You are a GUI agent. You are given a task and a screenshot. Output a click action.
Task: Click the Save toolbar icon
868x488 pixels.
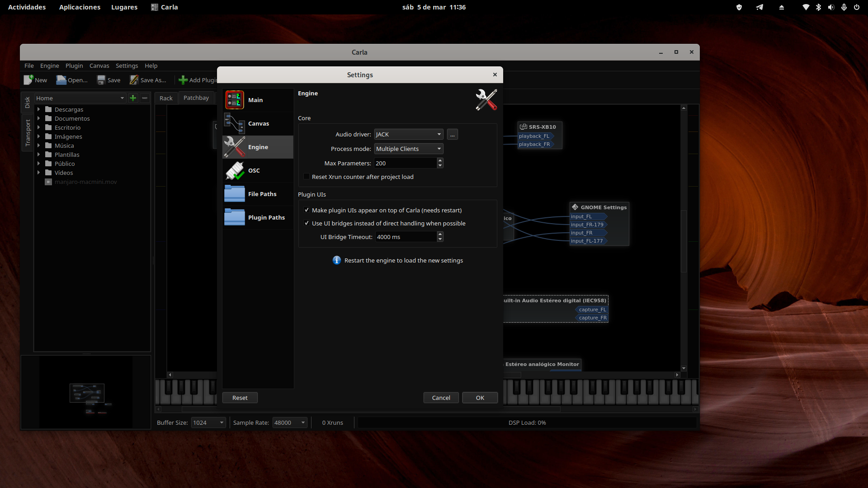point(101,80)
